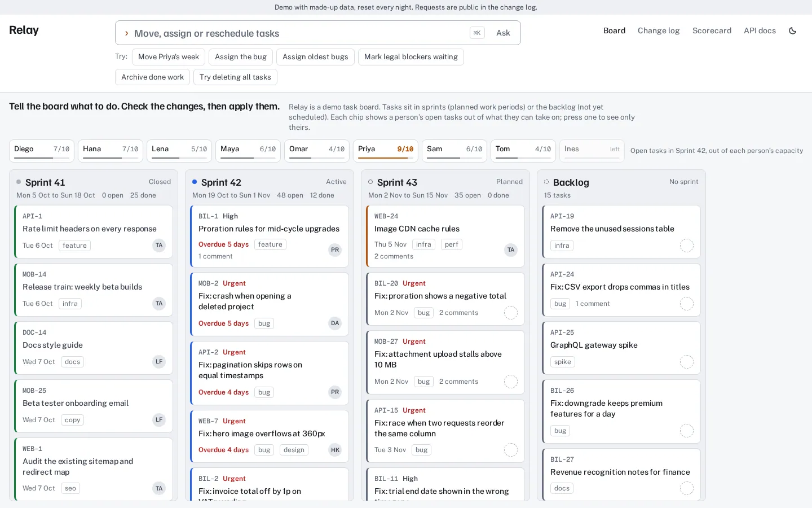This screenshot has height=508, width=812.
Task: Try 'Move Priya's week' suggestion
Action: coord(169,57)
